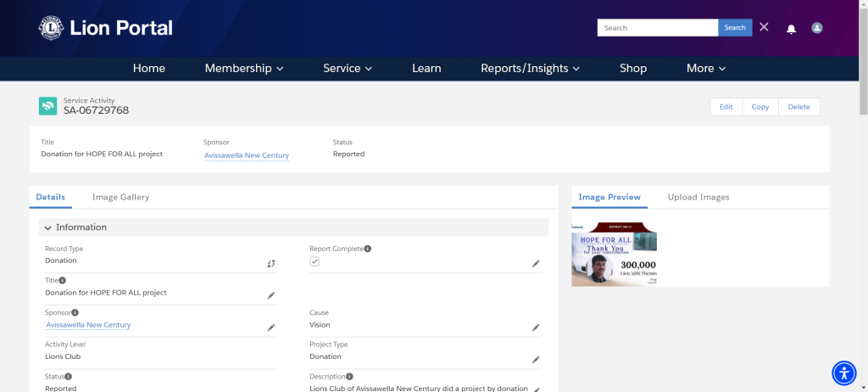Switch to the Image Gallery tab

tap(120, 197)
